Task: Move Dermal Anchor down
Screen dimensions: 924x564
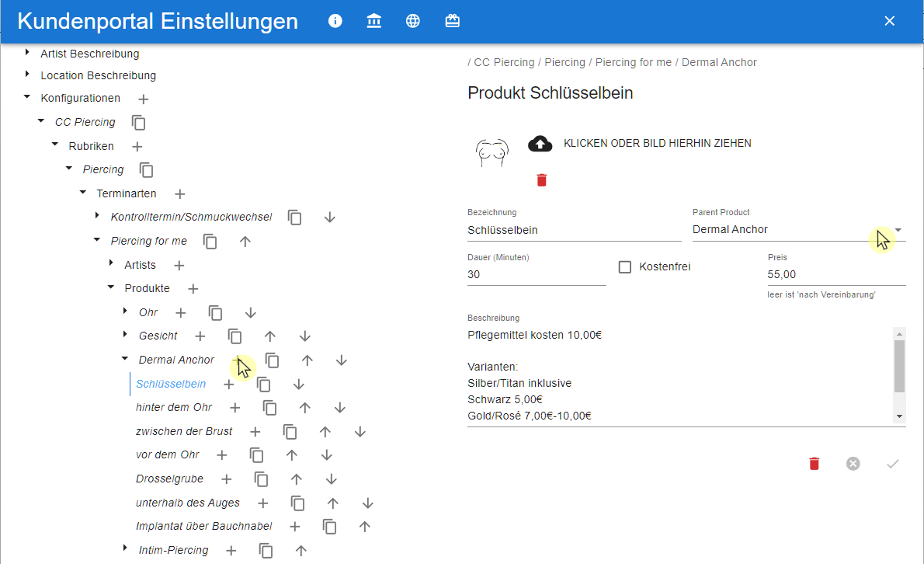Action: coord(341,360)
